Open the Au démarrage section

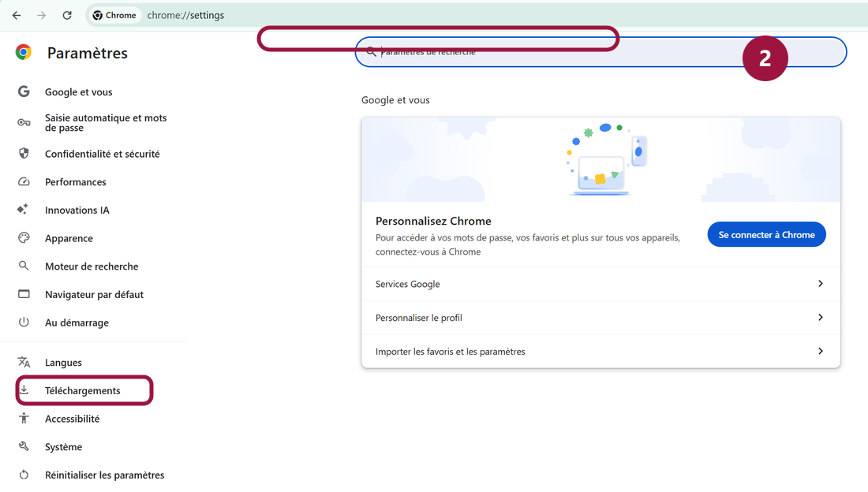tap(77, 323)
